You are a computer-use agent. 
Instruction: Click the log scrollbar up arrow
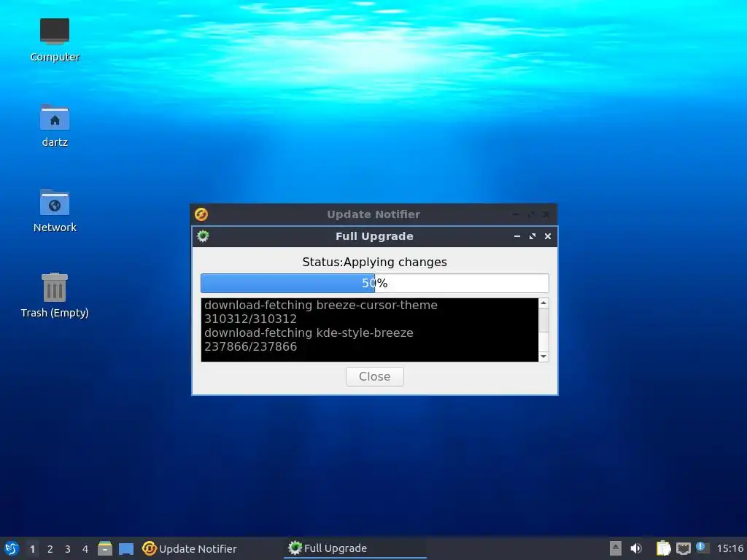coord(543,303)
